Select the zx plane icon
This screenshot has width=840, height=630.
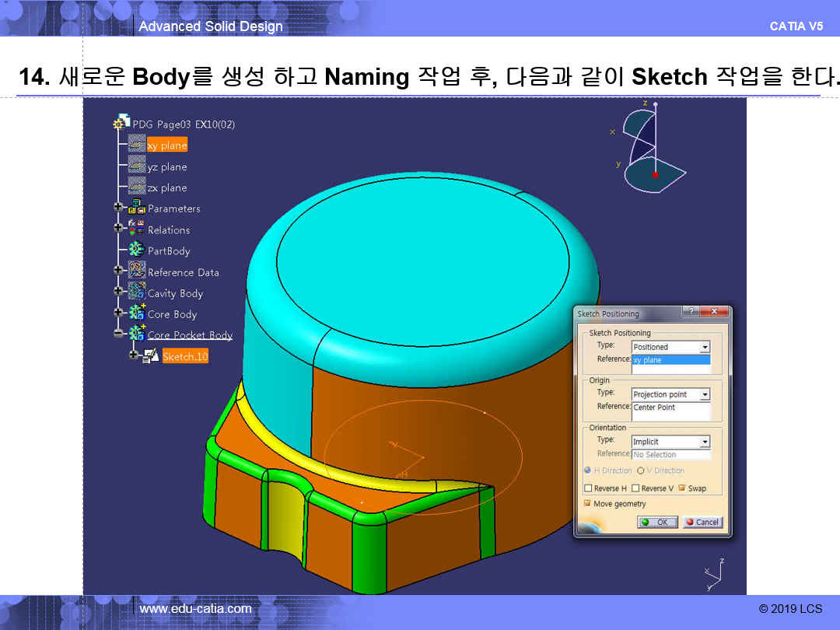137,187
